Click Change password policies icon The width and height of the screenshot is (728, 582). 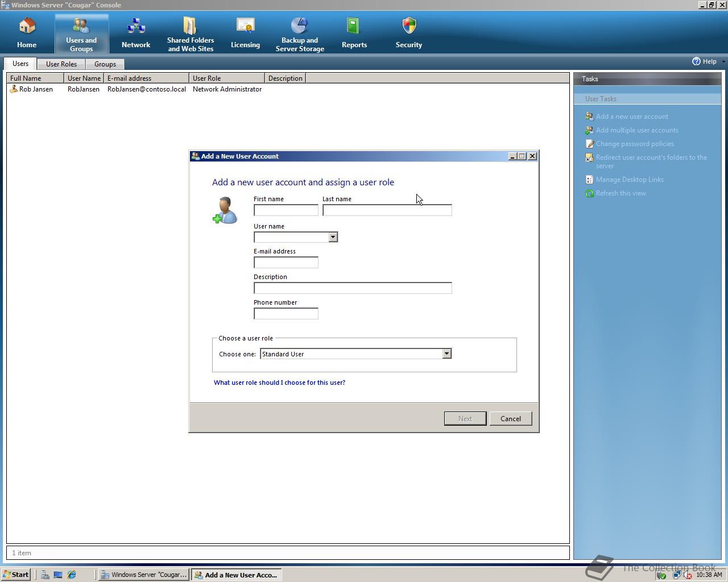point(589,144)
